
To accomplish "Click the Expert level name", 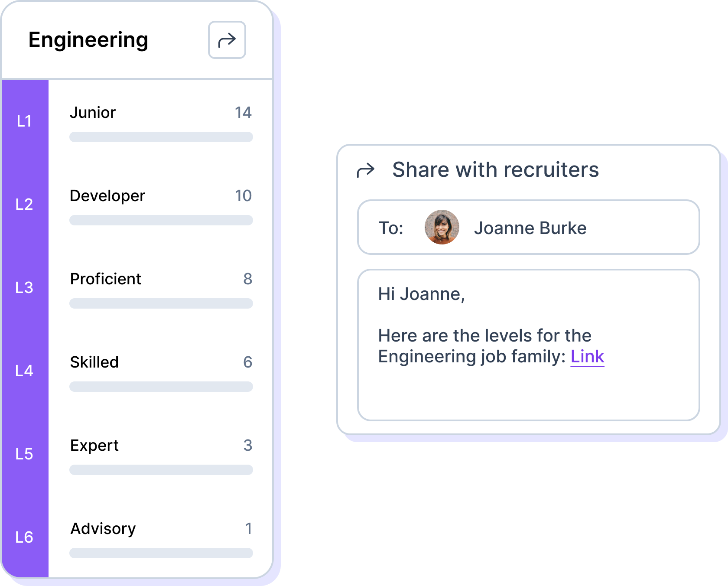I will tap(94, 446).
